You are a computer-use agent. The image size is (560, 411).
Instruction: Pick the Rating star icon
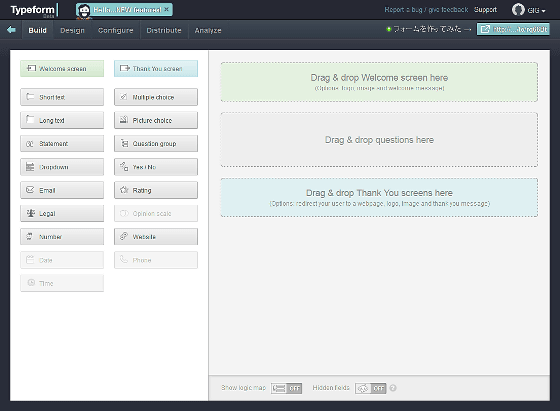click(x=124, y=190)
